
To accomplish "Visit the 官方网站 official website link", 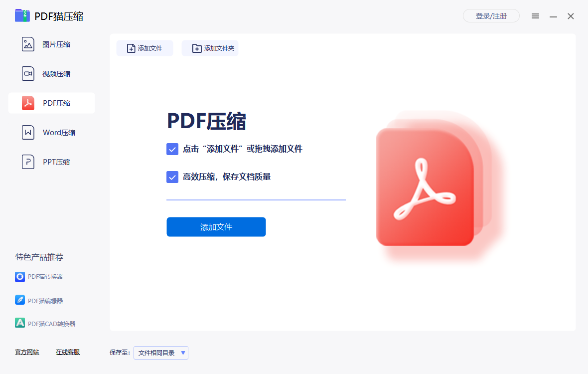I will click(26, 352).
